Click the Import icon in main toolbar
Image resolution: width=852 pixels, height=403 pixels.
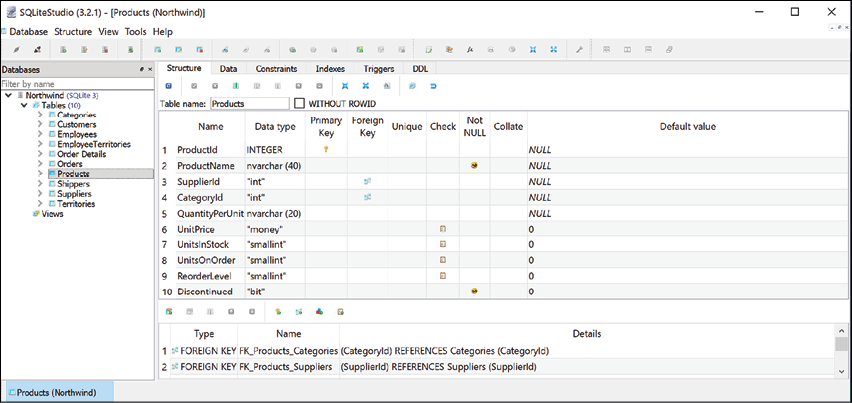[533, 49]
